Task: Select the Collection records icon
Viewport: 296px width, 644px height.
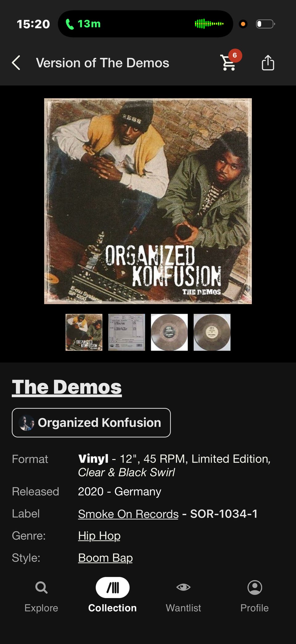Action: [x=113, y=587]
